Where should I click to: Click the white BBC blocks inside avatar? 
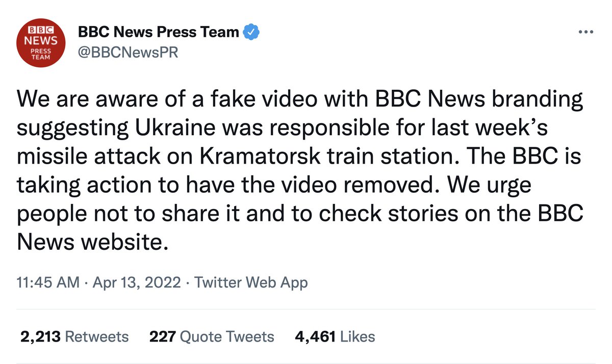point(42,30)
